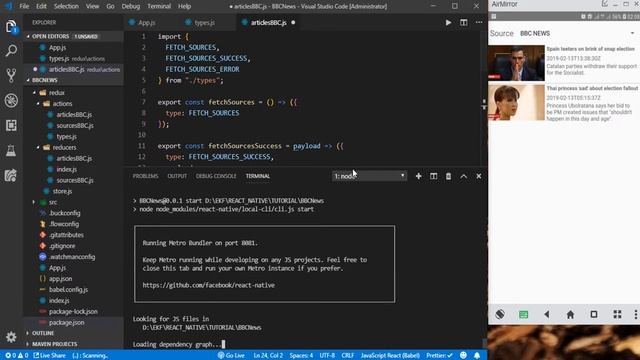
Task: Open the Selection menu
Action: click(x=66, y=6)
